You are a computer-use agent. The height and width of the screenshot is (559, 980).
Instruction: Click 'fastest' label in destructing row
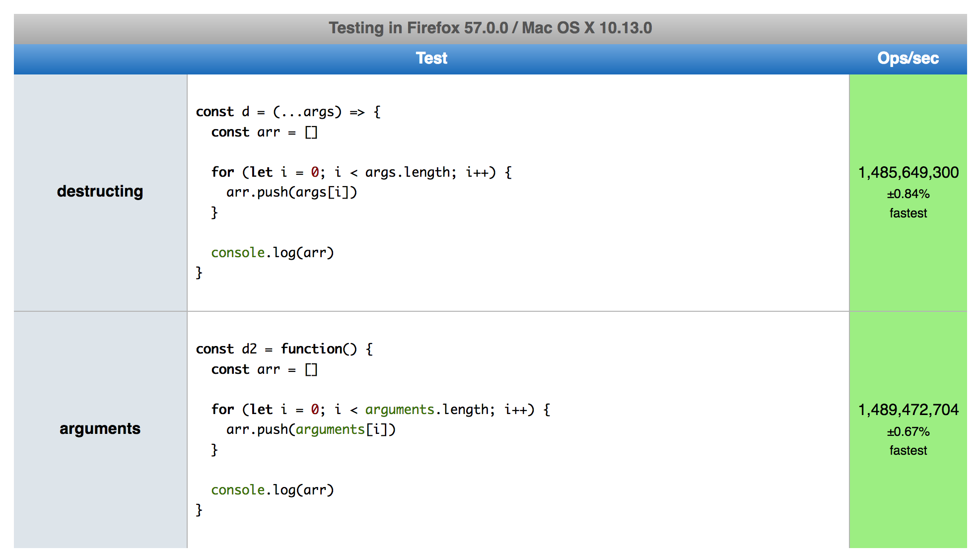click(908, 213)
